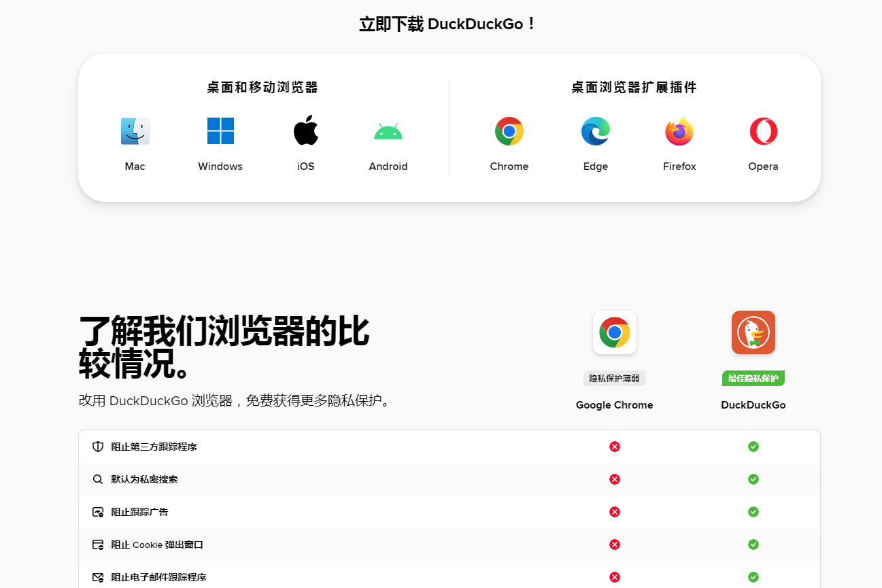
Task: Click the envelope icon beside 阻止电子邮件跟踪程序
Action: point(98,577)
